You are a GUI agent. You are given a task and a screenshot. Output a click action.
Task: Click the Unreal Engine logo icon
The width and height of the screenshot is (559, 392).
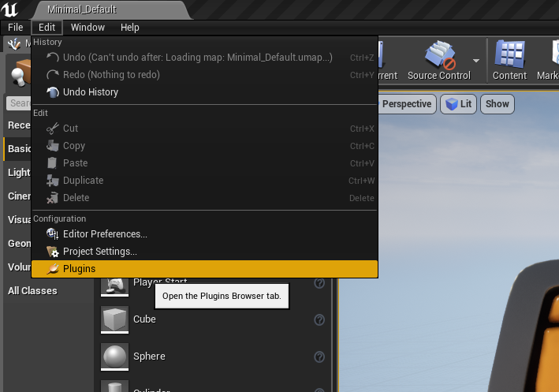click(x=9, y=9)
